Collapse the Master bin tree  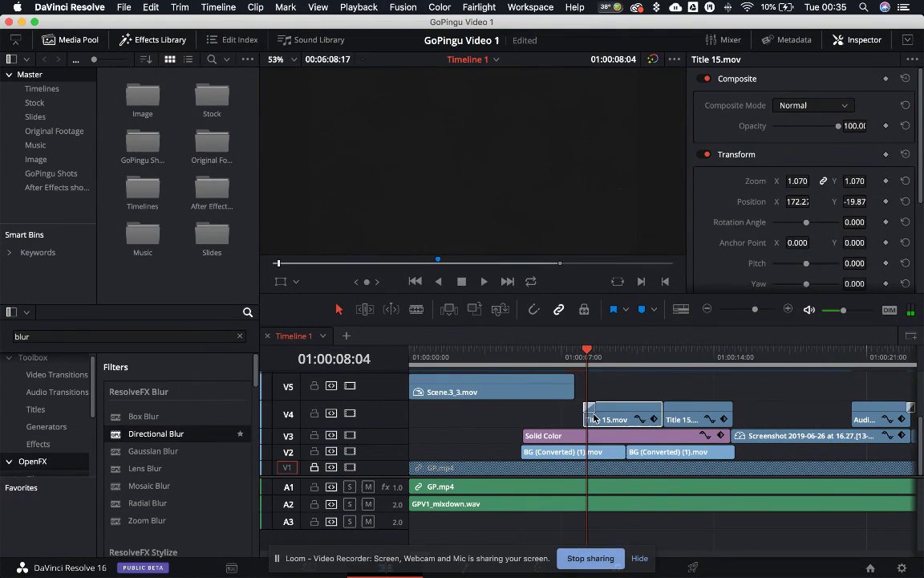(x=9, y=75)
